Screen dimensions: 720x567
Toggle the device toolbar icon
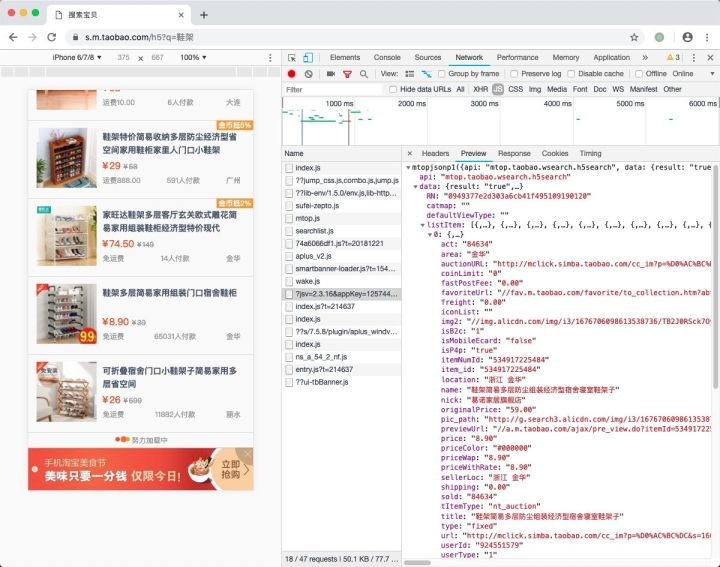point(308,58)
